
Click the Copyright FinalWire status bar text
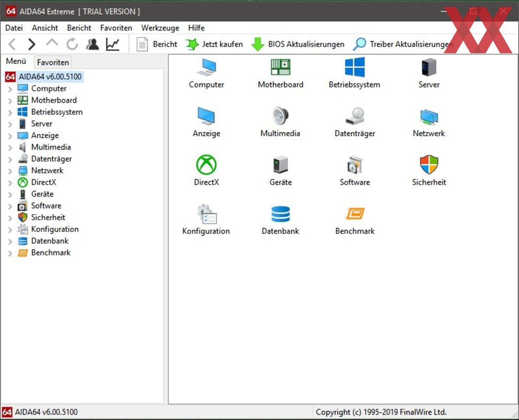[x=381, y=412]
